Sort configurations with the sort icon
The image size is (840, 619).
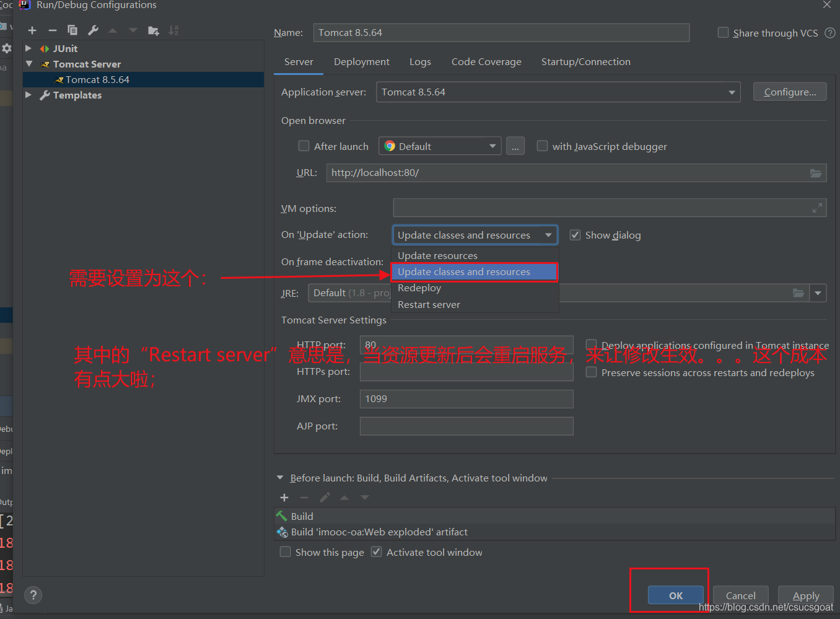tap(174, 30)
